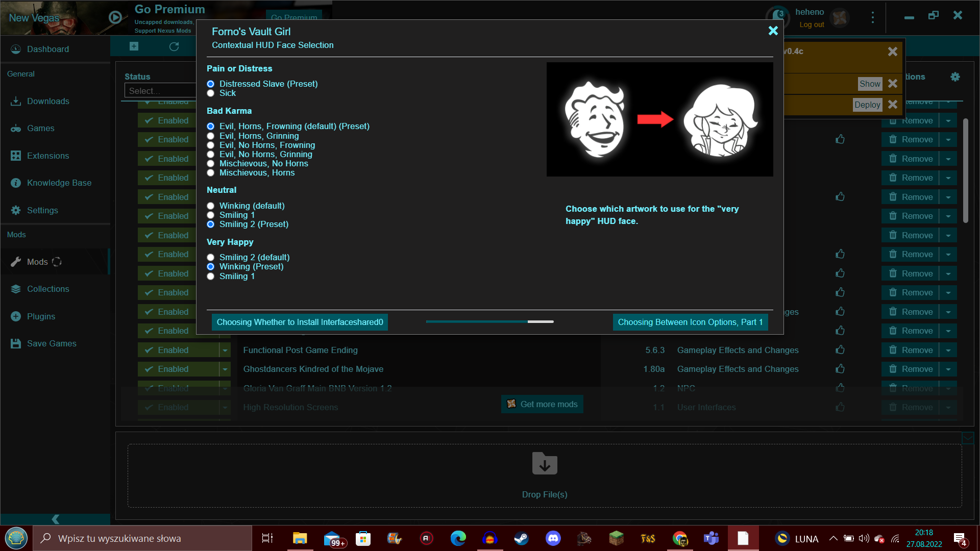980x551 pixels.
Task: Toggle Enabled status for Functional Post Game Ending
Action: 178,350
